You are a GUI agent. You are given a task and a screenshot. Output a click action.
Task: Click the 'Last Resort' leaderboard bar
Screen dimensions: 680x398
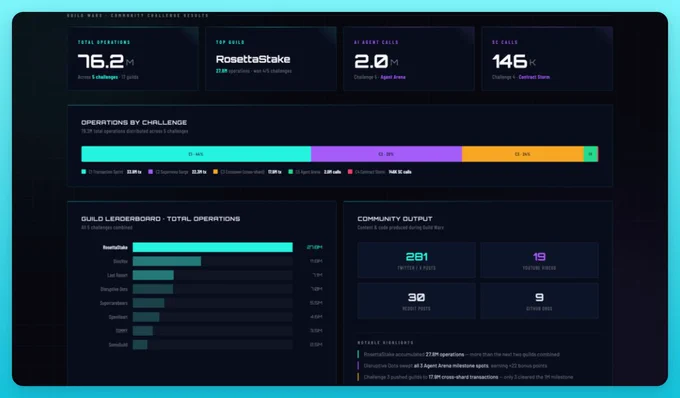pyautogui.click(x=153, y=275)
